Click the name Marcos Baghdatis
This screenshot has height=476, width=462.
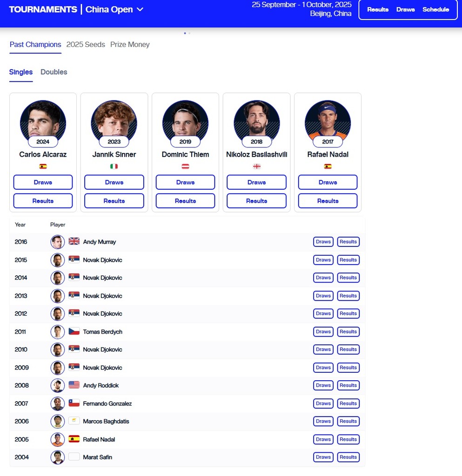pos(106,421)
